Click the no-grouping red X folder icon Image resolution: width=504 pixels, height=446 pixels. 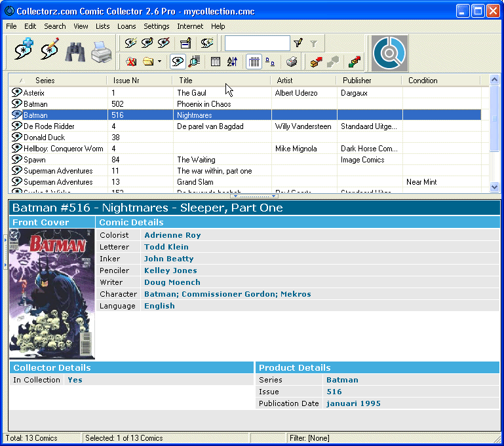coord(131,62)
